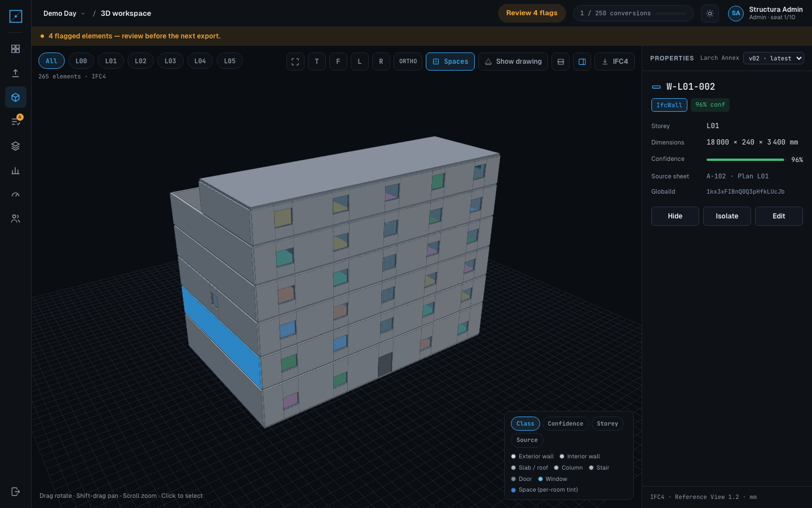Toggle the properties side panel icon

[x=582, y=62]
